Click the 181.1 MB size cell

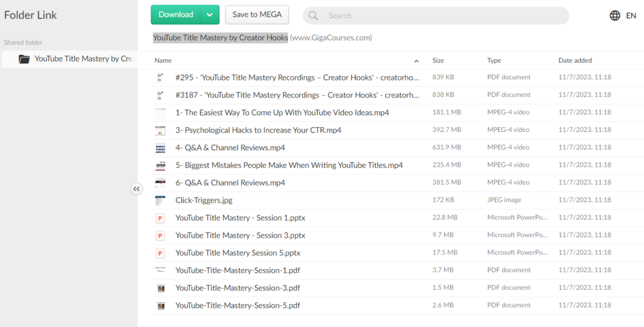447,112
